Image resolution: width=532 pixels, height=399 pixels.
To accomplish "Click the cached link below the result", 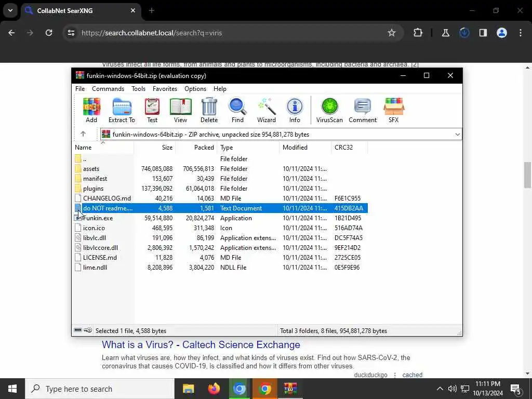I will point(412,375).
